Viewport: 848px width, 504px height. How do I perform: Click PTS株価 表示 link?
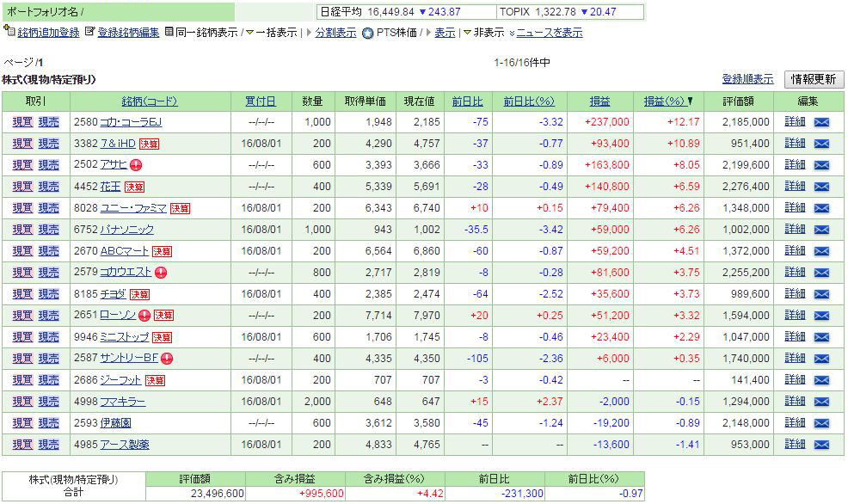[446, 33]
